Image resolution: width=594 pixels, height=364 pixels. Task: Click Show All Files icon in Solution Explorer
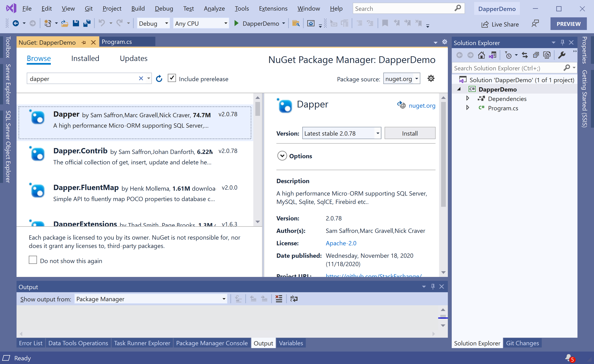click(547, 55)
